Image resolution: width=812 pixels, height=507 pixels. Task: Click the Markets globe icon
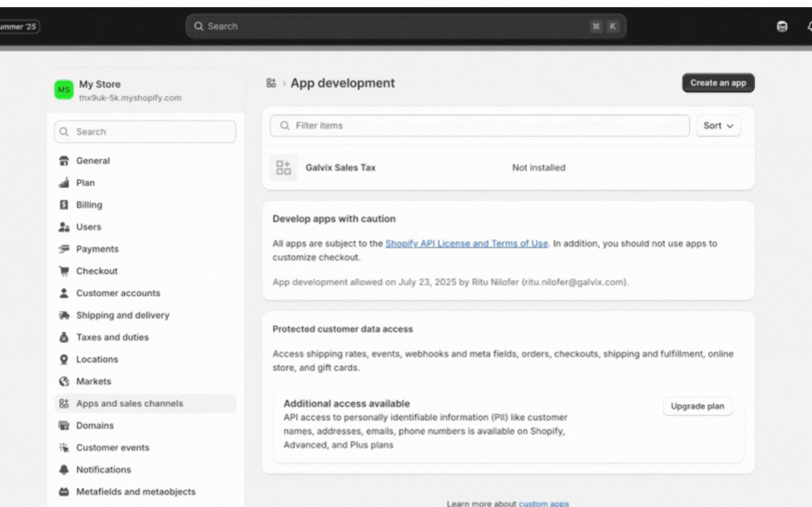click(x=64, y=382)
